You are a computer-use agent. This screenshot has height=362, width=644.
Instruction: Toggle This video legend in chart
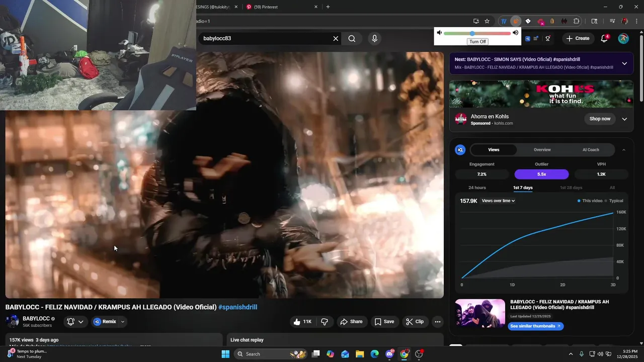(x=590, y=201)
